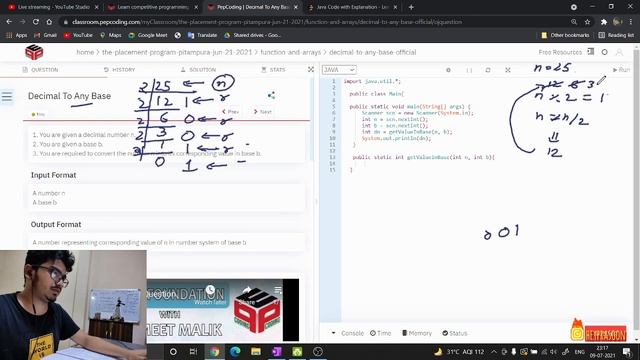This screenshot has height=360, width=640.
Task: Click home breadcrumb link
Action: point(85,52)
